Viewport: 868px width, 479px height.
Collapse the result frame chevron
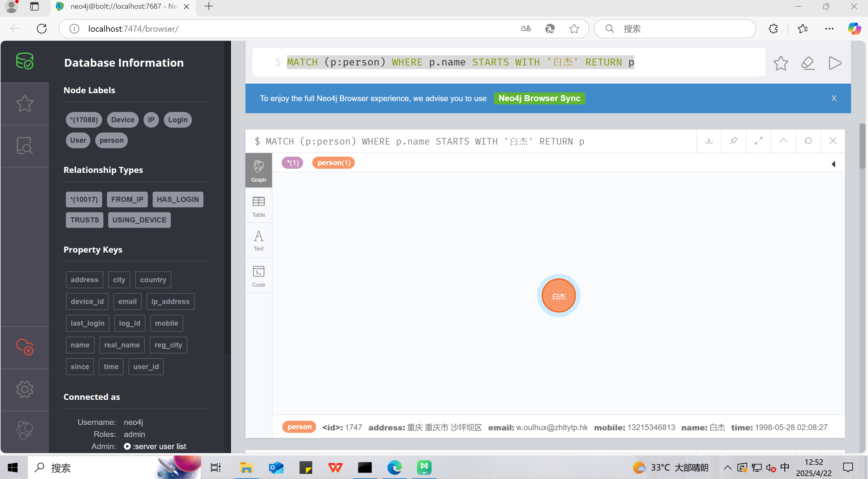coord(783,141)
